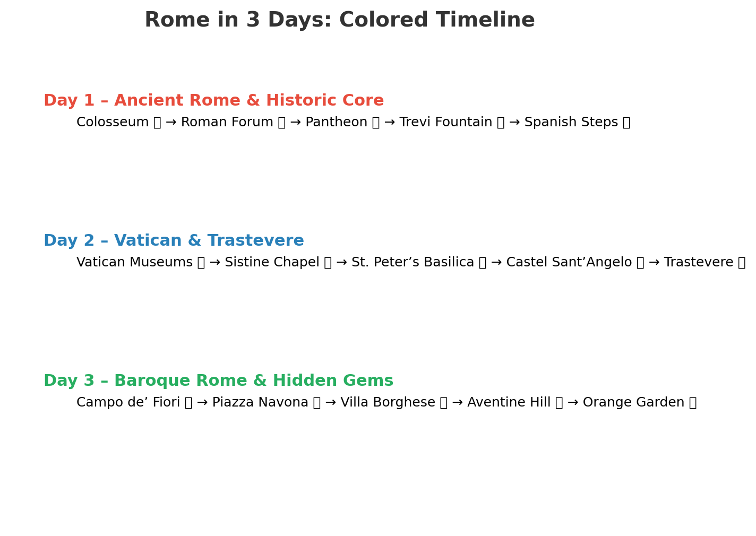Click the icon after Colosseum
This screenshot has height=536, width=756.
[157, 123]
